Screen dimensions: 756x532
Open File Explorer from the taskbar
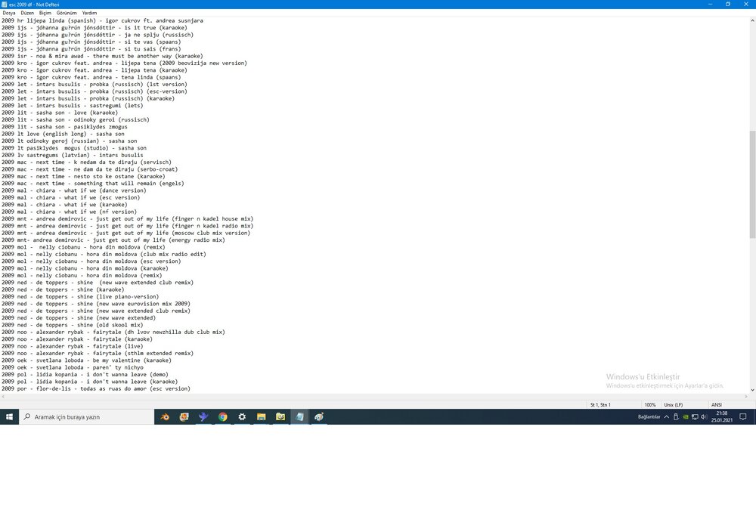click(261, 416)
